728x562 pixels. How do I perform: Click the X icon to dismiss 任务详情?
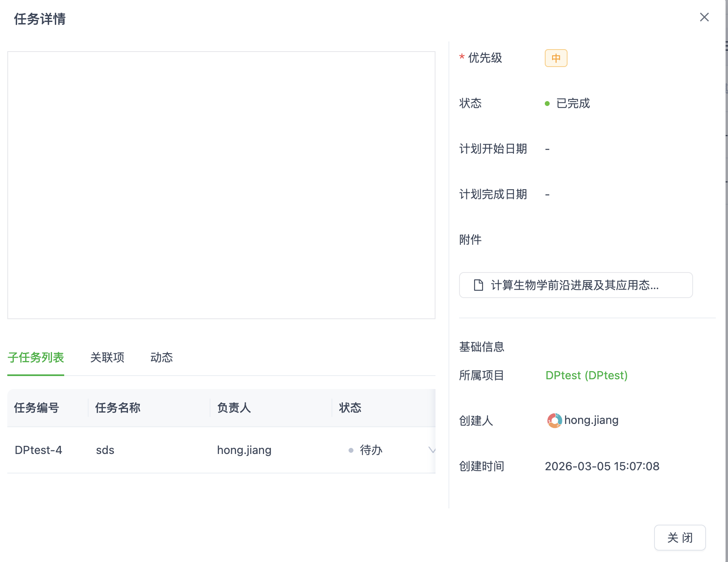coord(704,17)
